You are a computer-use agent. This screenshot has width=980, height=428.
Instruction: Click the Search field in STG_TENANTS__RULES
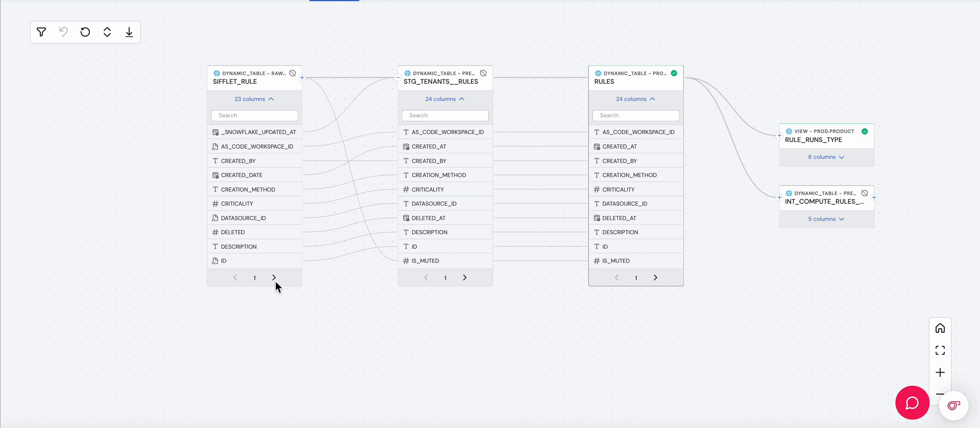tap(445, 115)
